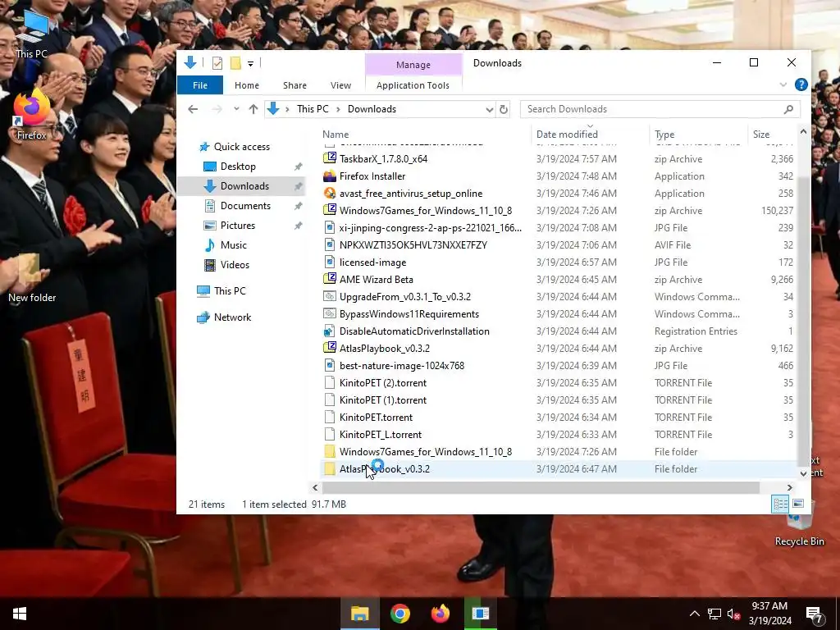Select BypassWindows11Requirements command file

pyautogui.click(x=558, y=314)
